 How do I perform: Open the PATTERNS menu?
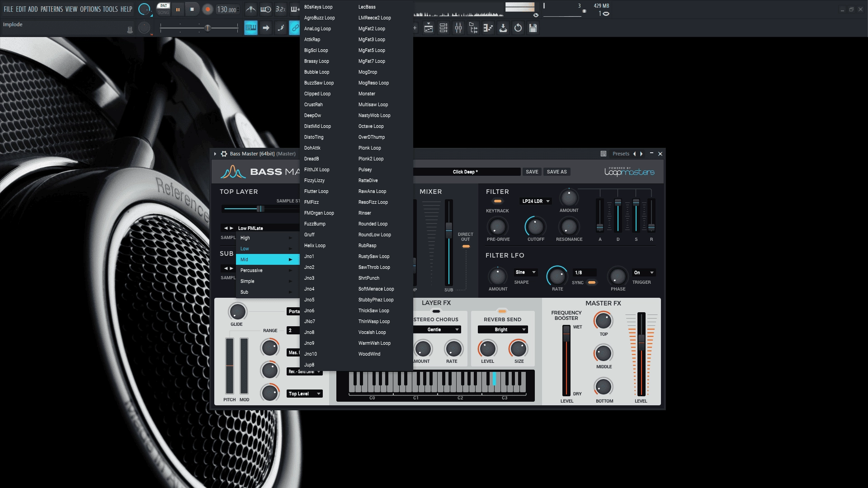(52, 9)
